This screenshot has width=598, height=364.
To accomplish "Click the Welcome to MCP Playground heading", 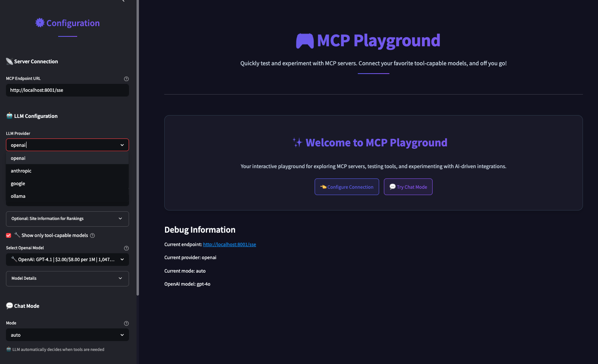I will coord(376,142).
